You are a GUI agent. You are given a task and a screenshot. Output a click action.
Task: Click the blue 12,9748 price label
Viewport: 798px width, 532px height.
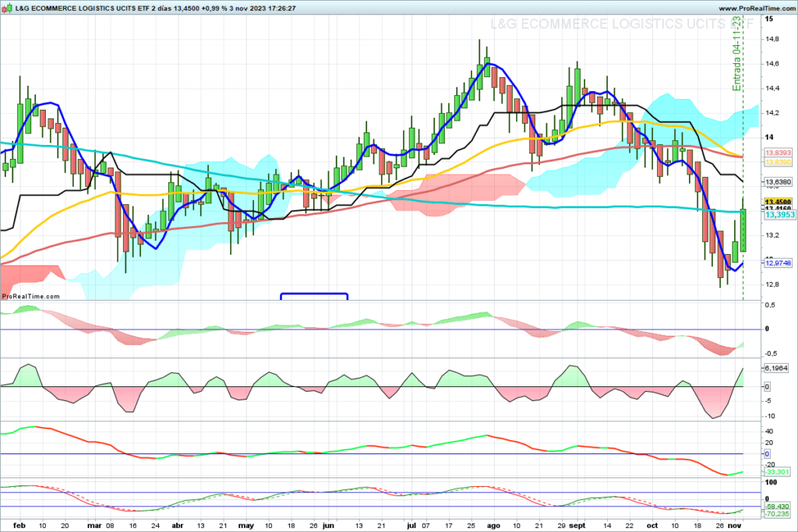779,263
